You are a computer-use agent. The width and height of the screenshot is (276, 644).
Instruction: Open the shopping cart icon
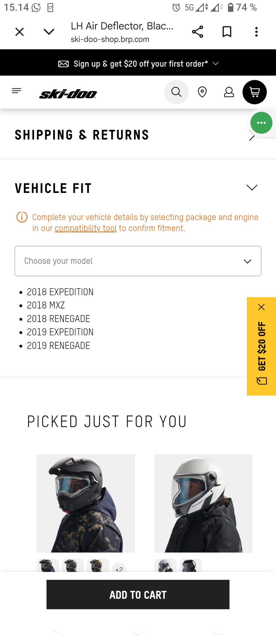(x=254, y=92)
